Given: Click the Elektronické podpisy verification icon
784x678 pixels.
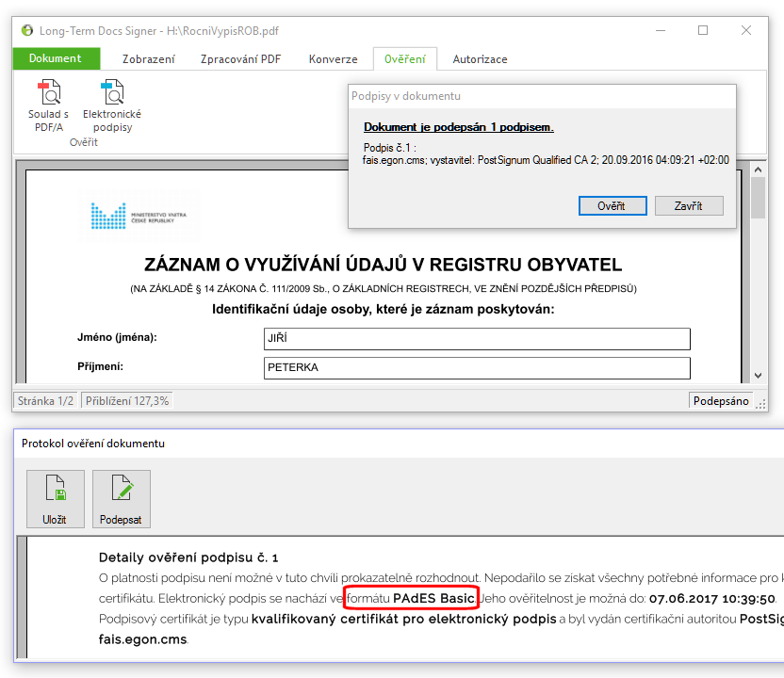Looking at the screenshot, I should point(112,92).
